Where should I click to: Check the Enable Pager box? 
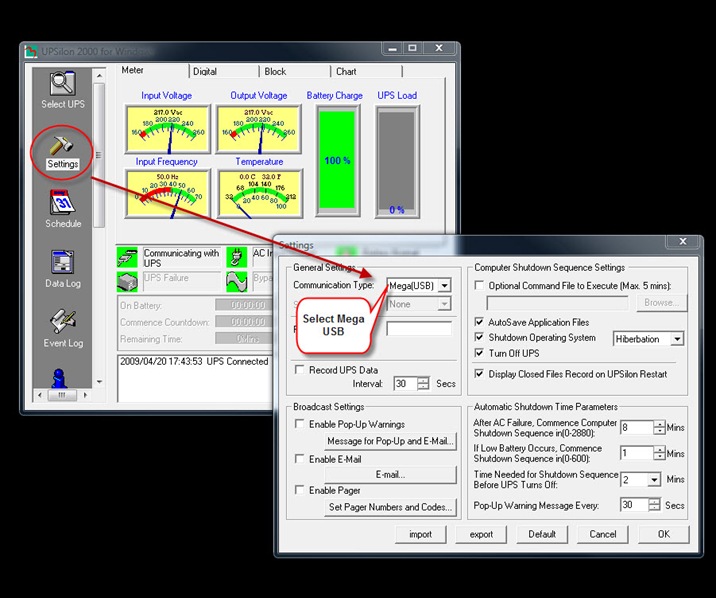(x=300, y=490)
